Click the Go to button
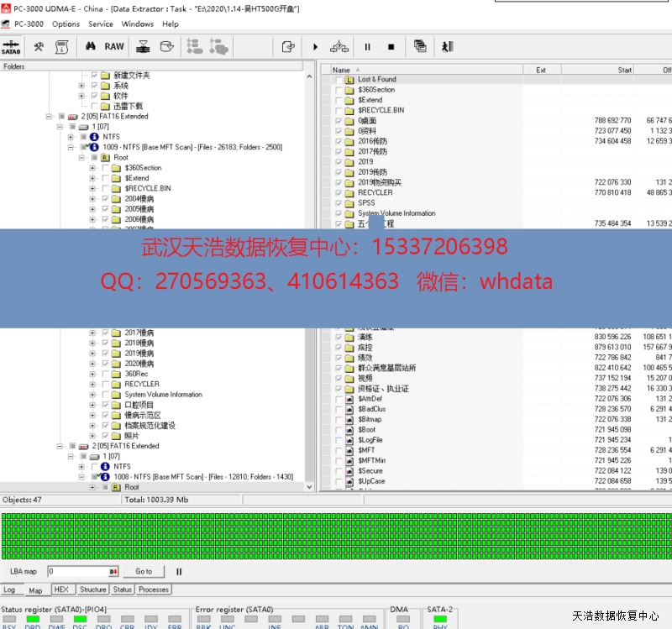This screenshot has height=629, width=672. click(144, 572)
